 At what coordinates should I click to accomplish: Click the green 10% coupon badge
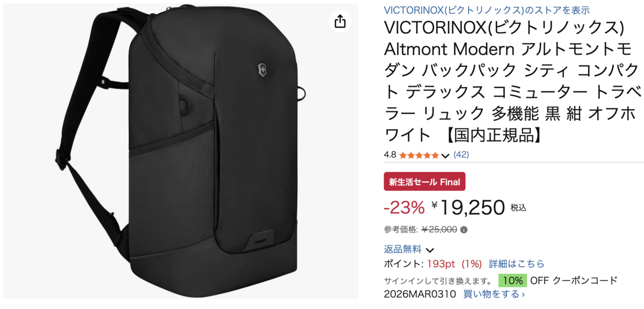point(513,281)
